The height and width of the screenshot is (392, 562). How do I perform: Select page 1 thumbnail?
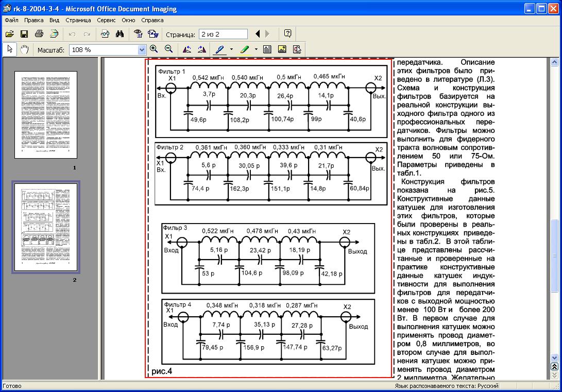[45, 115]
